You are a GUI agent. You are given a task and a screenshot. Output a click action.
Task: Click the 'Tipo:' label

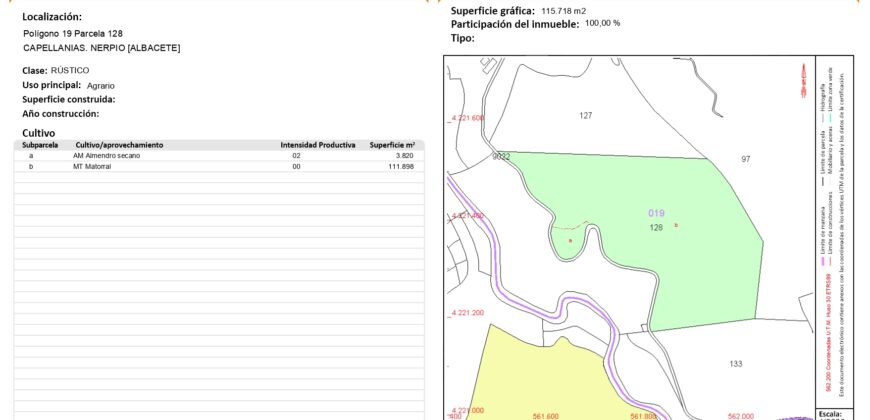[x=463, y=38]
